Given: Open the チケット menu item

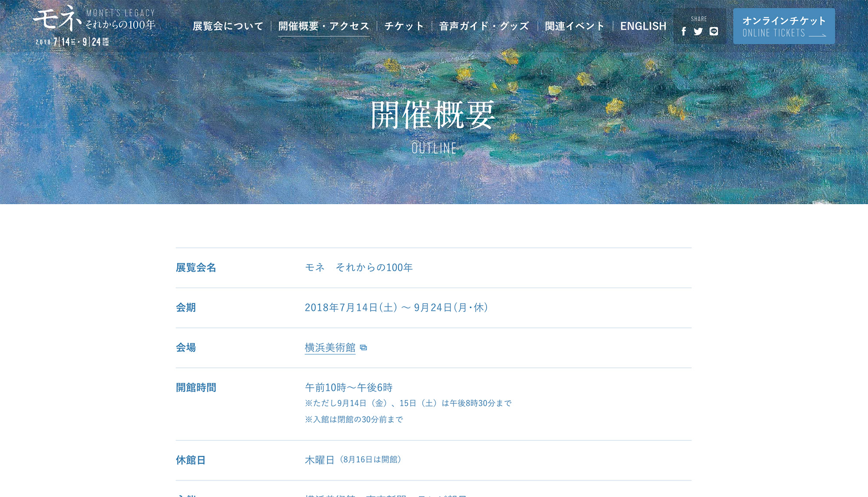Looking at the screenshot, I should click(404, 26).
